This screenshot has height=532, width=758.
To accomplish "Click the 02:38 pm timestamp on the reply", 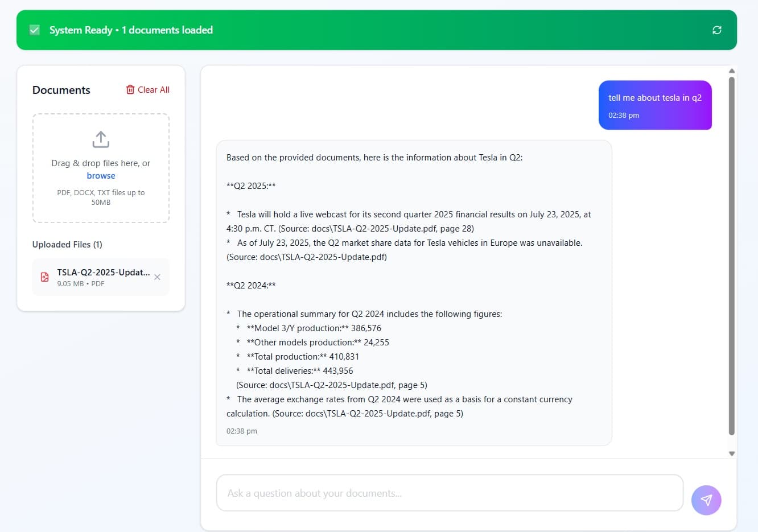I will pyautogui.click(x=242, y=431).
